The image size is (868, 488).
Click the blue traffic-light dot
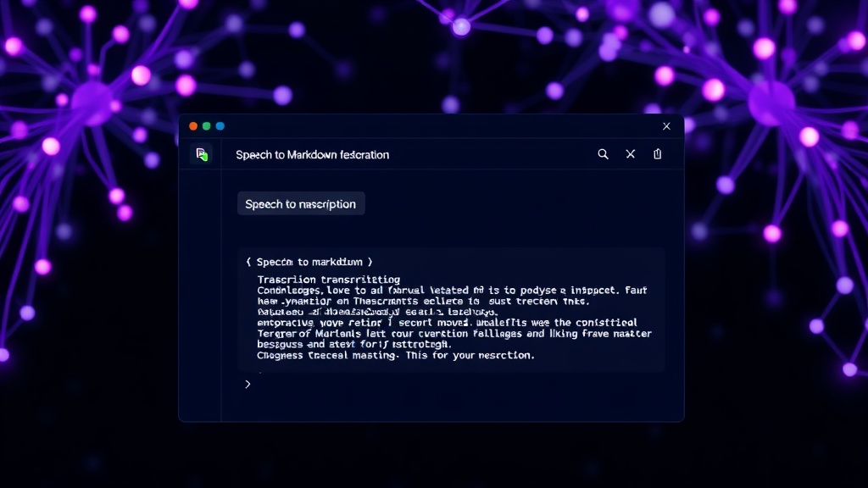[220, 126]
